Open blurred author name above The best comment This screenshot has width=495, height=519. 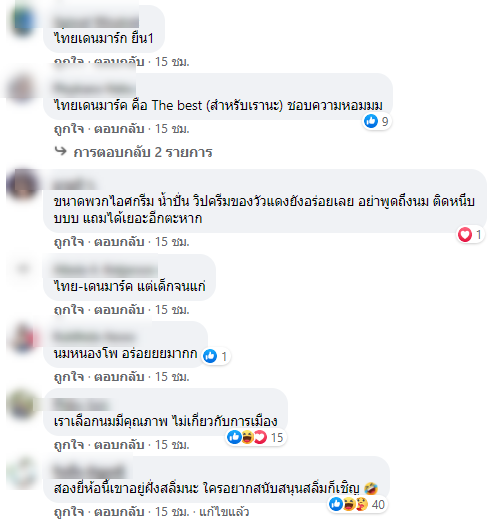(x=94, y=88)
